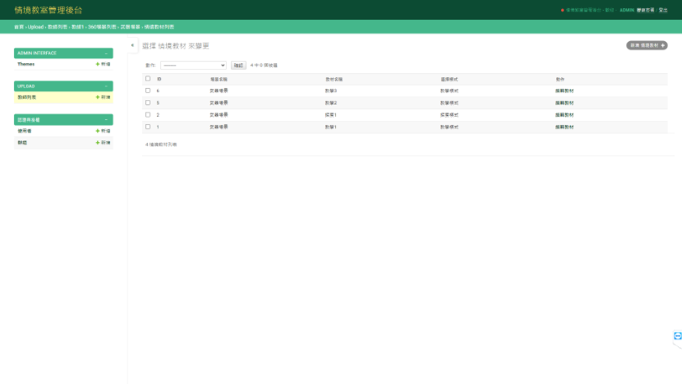Click the material name cell in row 5
The image size is (682, 384).
331,103
